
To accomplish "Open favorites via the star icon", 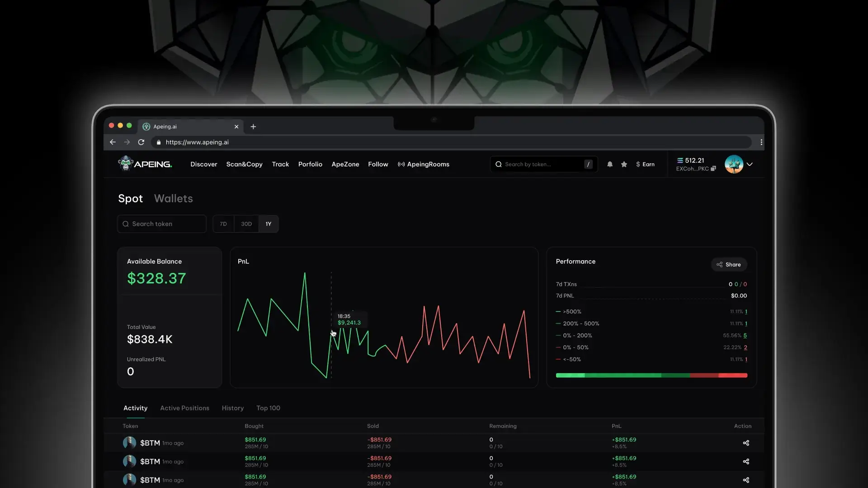I will click(x=624, y=164).
